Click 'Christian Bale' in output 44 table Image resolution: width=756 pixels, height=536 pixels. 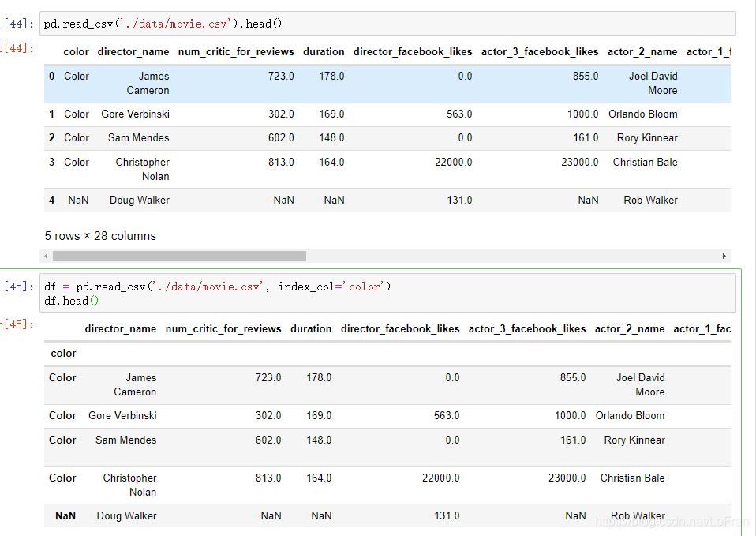pos(646,162)
